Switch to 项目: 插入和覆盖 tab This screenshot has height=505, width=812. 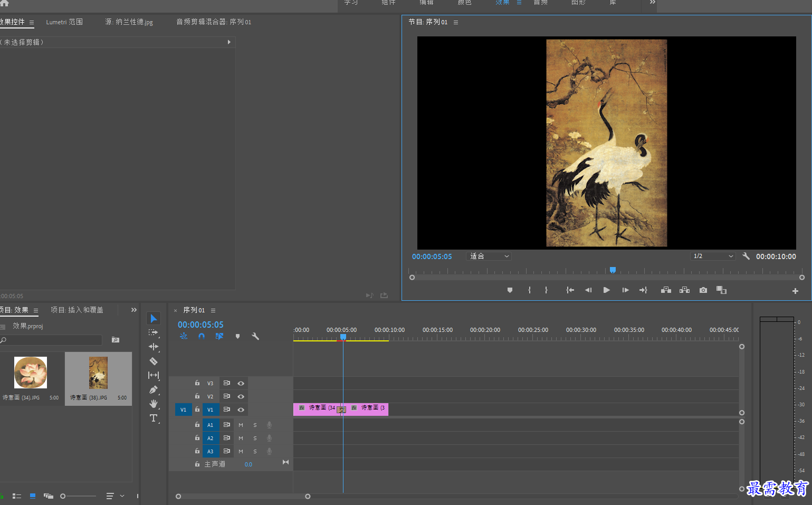pyautogui.click(x=77, y=310)
